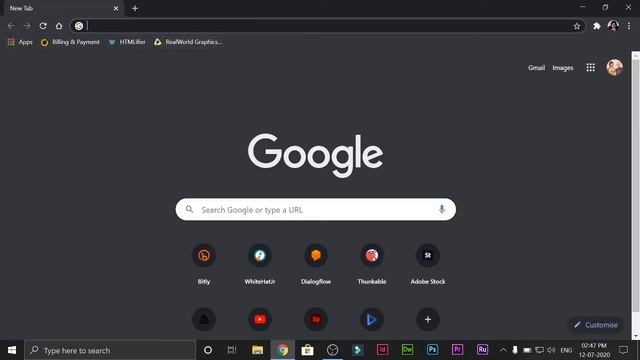
Task: Bookmark this tab with the star icon
Action: pyautogui.click(x=577, y=26)
